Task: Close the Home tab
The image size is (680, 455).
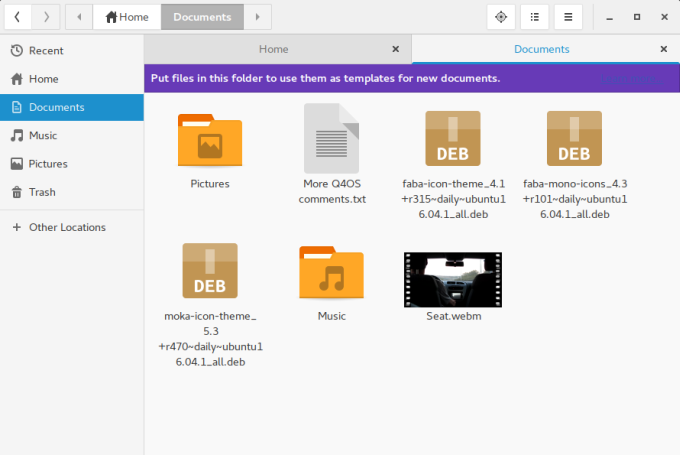Action: coord(396,49)
